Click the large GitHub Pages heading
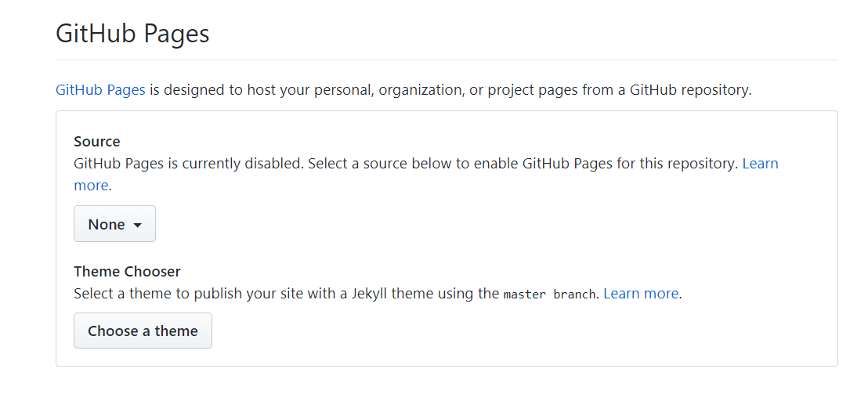 point(132,34)
